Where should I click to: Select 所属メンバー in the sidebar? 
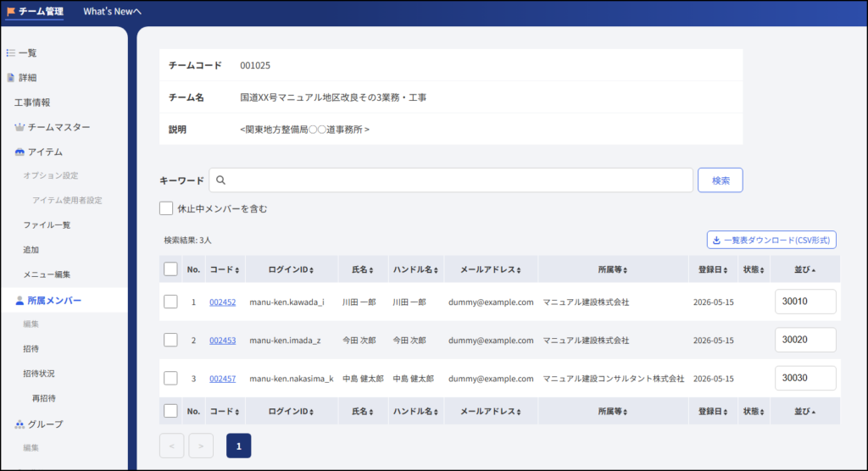pyautogui.click(x=64, y=301)
